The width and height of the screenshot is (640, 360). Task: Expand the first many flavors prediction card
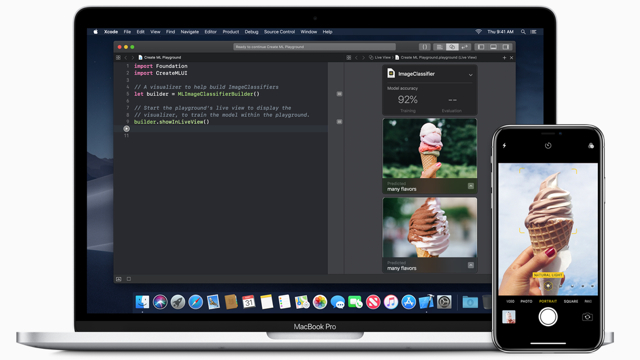pos(471,186)
